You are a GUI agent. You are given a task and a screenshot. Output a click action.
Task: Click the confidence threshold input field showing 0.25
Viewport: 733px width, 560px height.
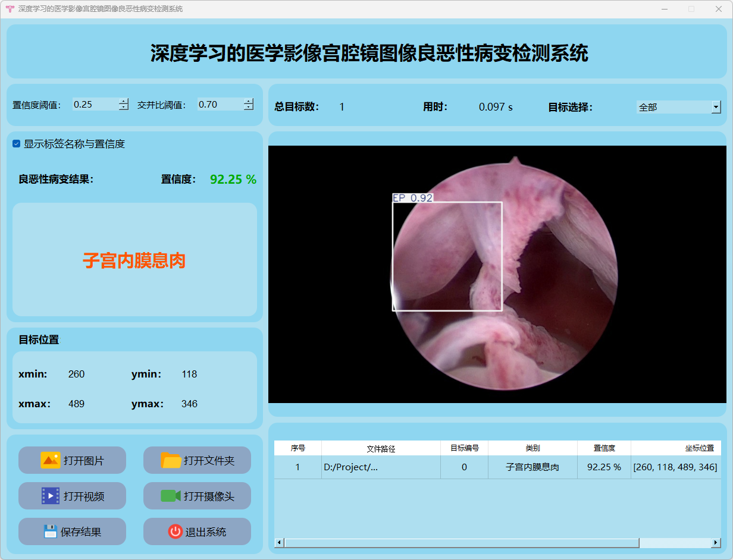[x=94, y=105]
